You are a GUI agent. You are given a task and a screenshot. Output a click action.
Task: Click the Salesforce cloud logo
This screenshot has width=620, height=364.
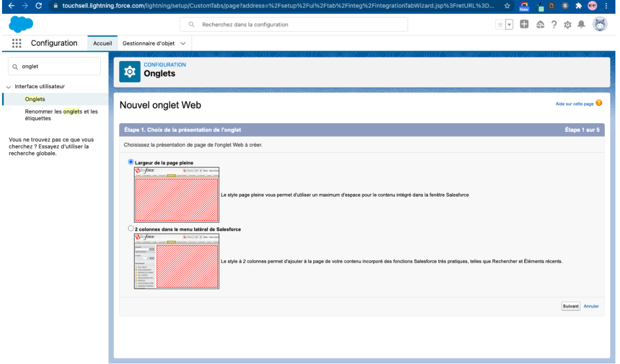click(x=21, y=24)
